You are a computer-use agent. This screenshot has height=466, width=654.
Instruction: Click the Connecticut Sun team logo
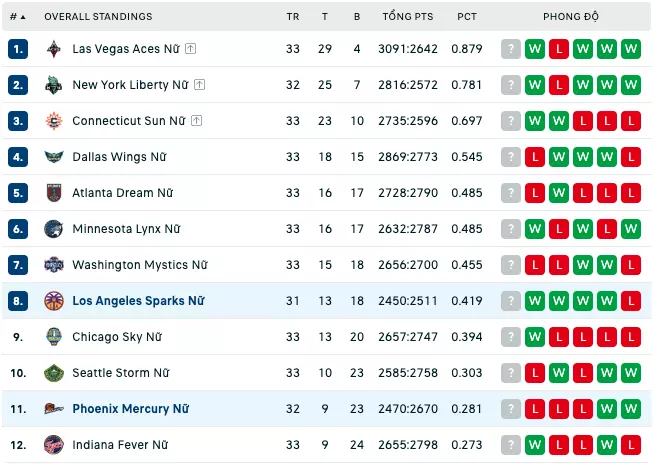[x=54, y=121]
